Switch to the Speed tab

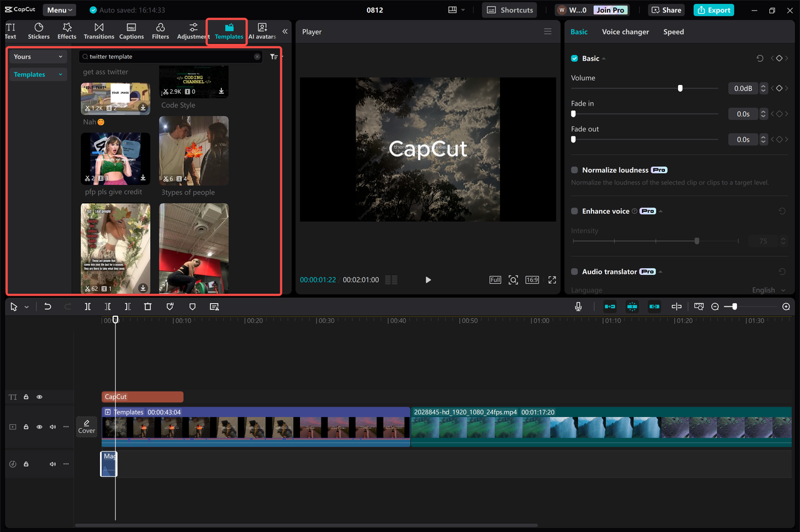click(673, 31)
